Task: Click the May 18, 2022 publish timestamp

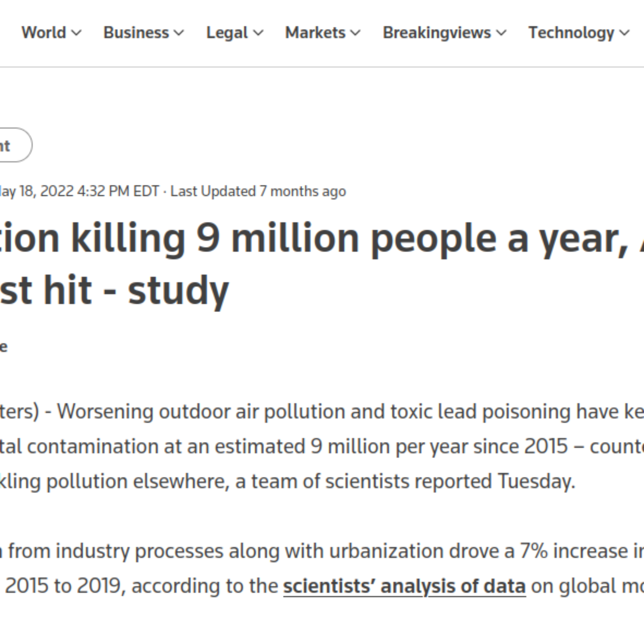Action: pos(79,191)
